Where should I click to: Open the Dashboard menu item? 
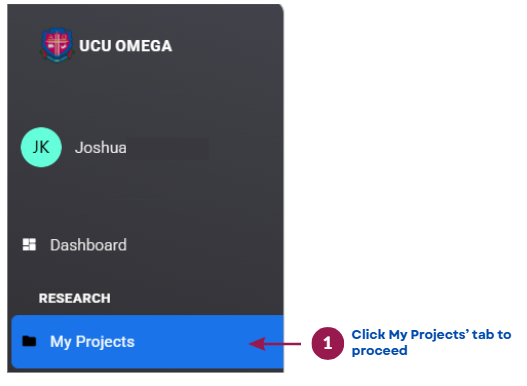[x=88, y=245]
